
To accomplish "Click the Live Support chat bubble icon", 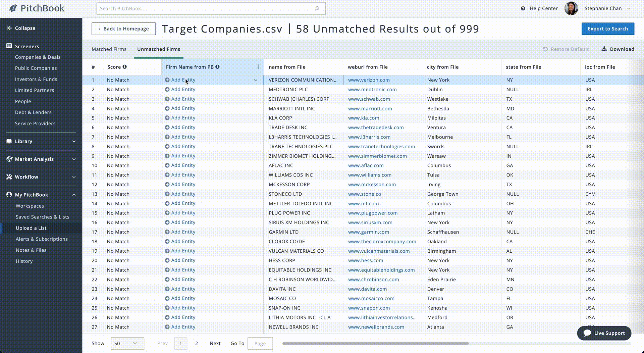I will [x=587, y=333].
